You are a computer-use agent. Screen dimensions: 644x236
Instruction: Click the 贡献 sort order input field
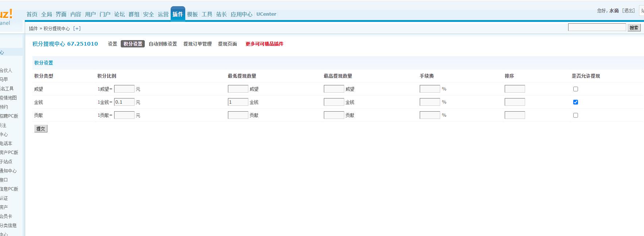pos(515,115)
